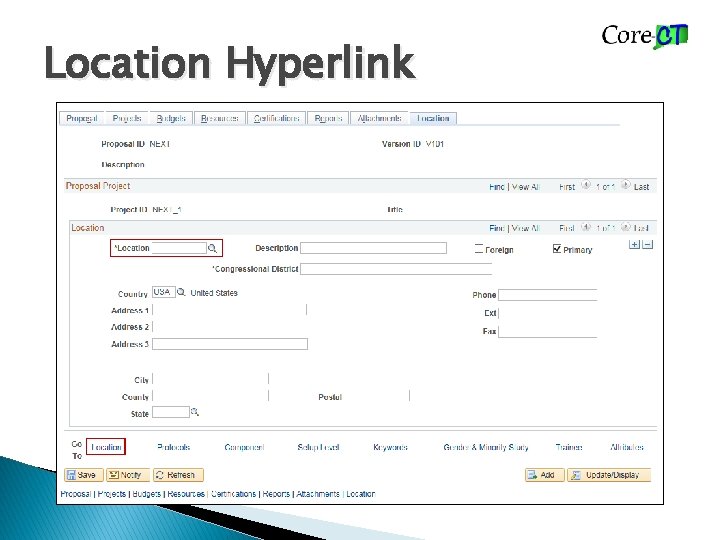
Task: Click the bottom Proposal footer link
Action: coord(76,494)
